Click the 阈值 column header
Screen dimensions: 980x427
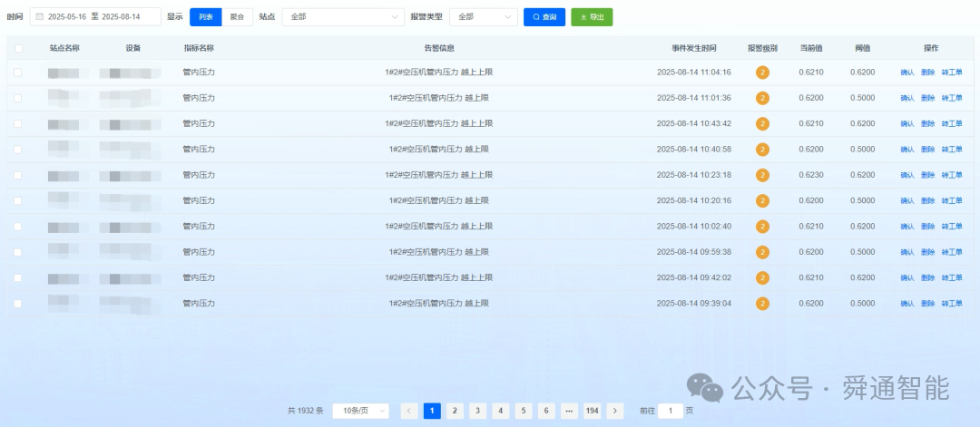(x=863, y=48)
